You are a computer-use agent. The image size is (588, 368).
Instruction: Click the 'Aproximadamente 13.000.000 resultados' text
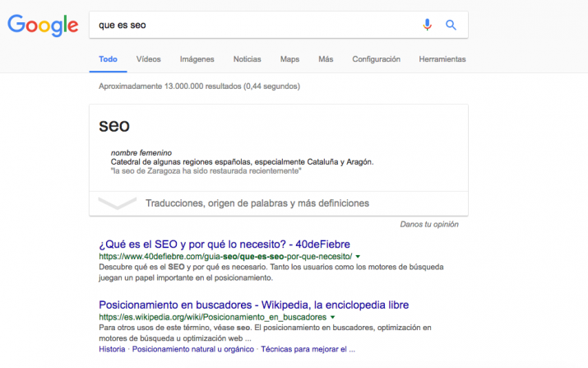pos(199,86)
